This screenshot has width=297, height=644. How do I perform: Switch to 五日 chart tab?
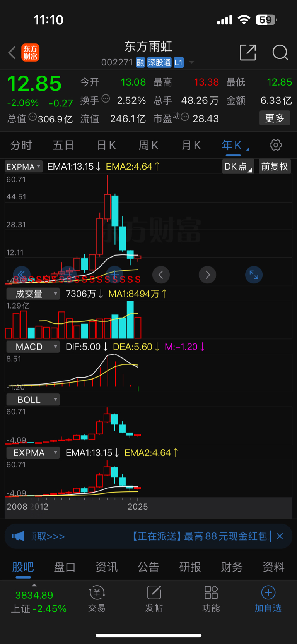(63, 146)
